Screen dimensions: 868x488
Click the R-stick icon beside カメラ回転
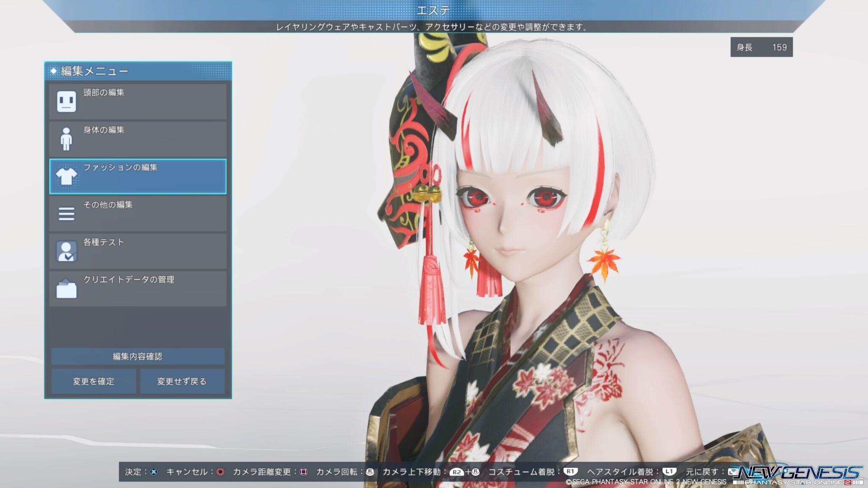370,472
